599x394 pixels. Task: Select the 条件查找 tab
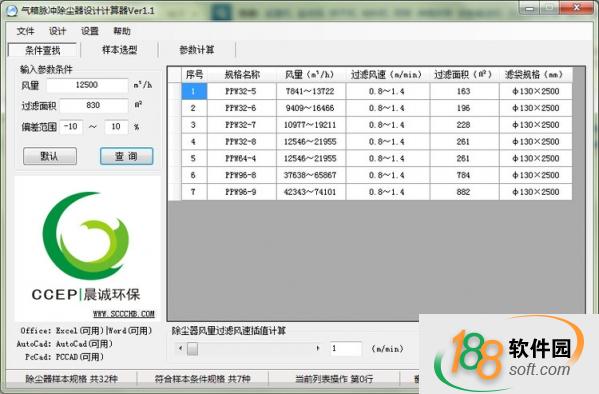(43, 50)
